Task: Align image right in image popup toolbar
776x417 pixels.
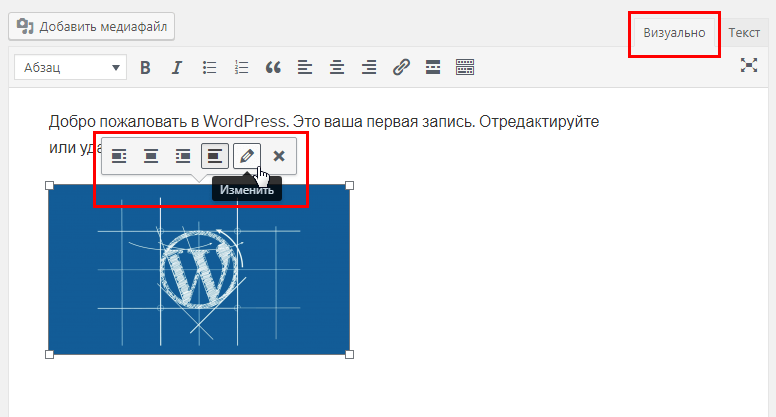Action: (183, 156)
